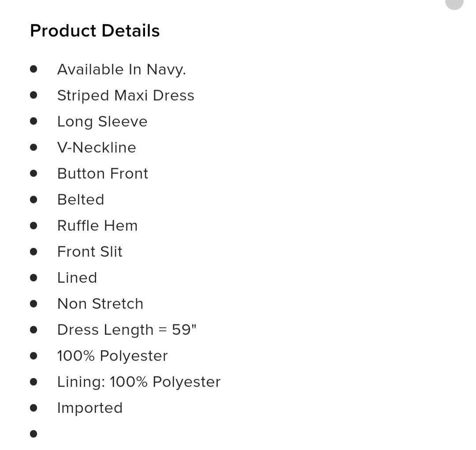Click the 'V-Neckline' list item
Viewport: 476px width, 450px height.
click(x=97, y=148)
